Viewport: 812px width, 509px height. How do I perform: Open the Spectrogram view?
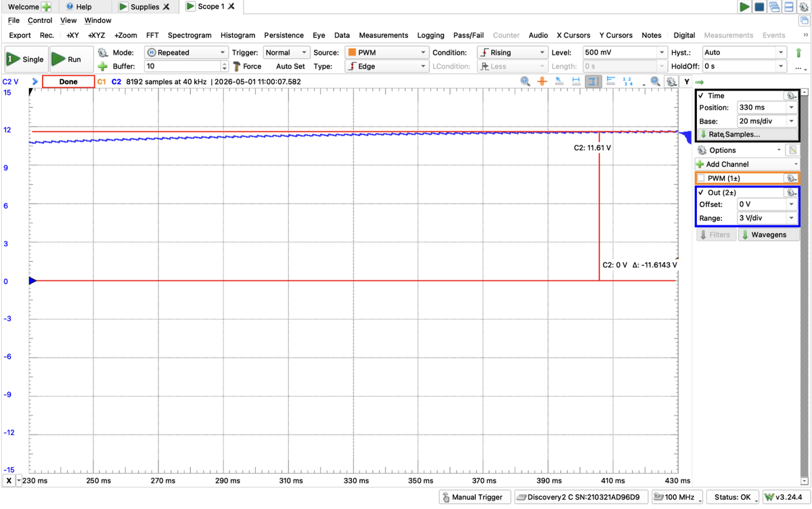189,35
